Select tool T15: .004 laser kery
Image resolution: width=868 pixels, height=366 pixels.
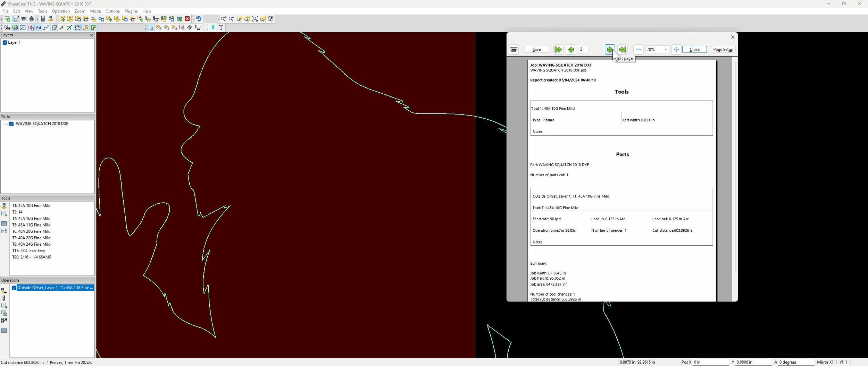click(28, 251)
